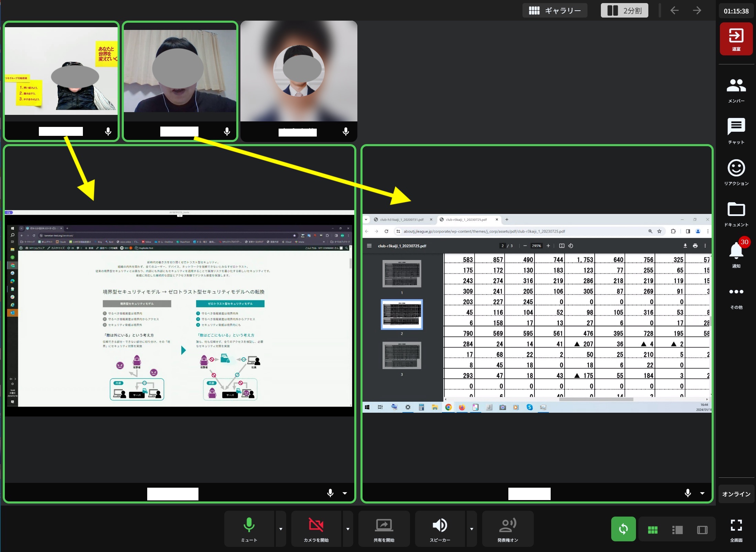Screen dimensions: 756x552
Task: Open the PDF viewer sidebar menu
Action: pyautogui.click(x=369, y=246)
